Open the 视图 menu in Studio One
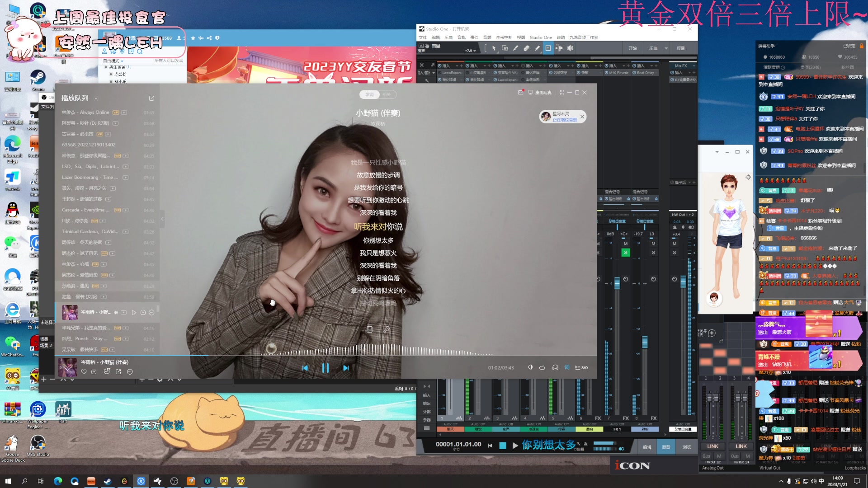This screenshot has height=488, width=868. 521,38
